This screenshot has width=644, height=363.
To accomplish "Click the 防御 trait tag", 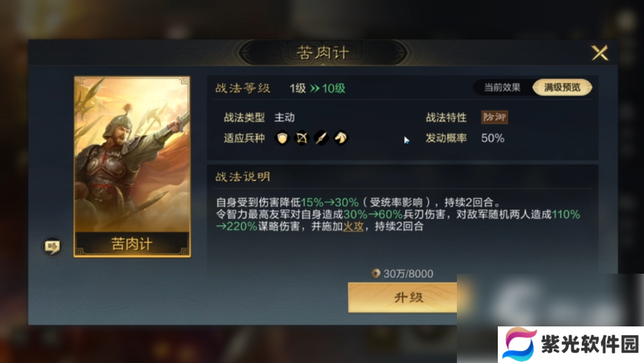I will (x=494, y=117).
